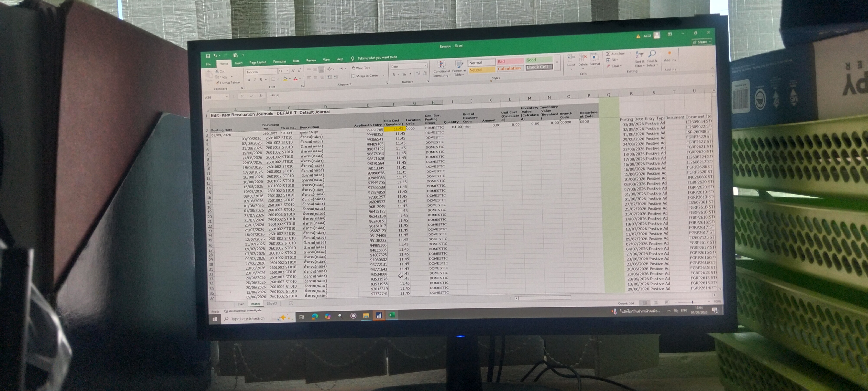Undo the last action
The height and width of the screenshot is (391, 868).
pos(215,56)
